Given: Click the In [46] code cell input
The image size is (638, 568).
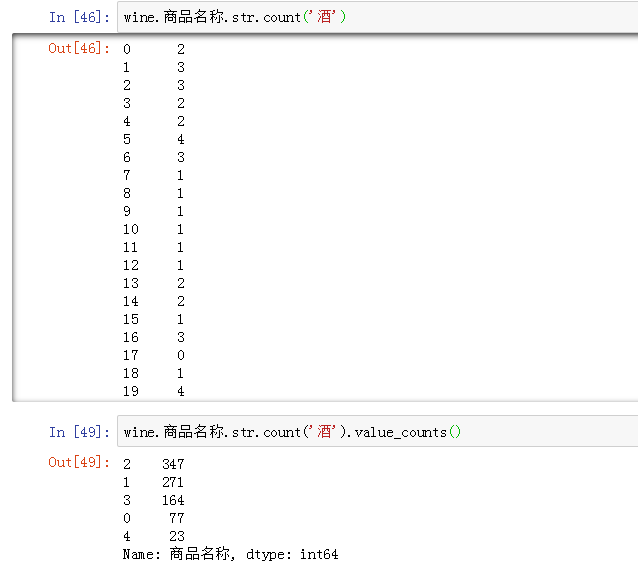Looking at the screenshot, I should [378, 17].
